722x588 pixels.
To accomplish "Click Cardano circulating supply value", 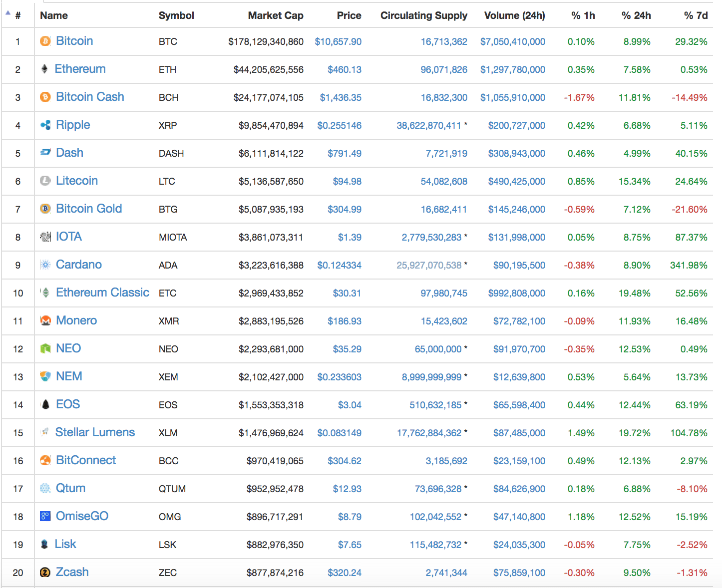I will 429,265.
